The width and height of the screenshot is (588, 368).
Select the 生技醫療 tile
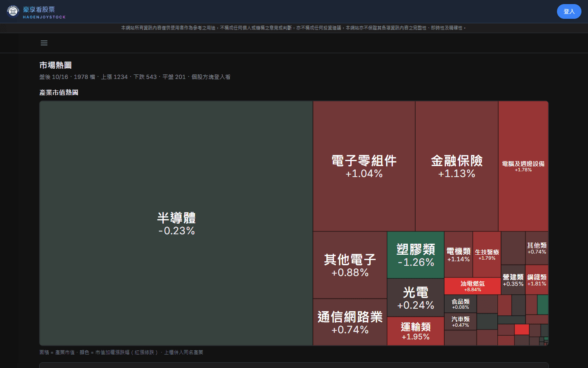pyautogui.click(x=487, y=254)
